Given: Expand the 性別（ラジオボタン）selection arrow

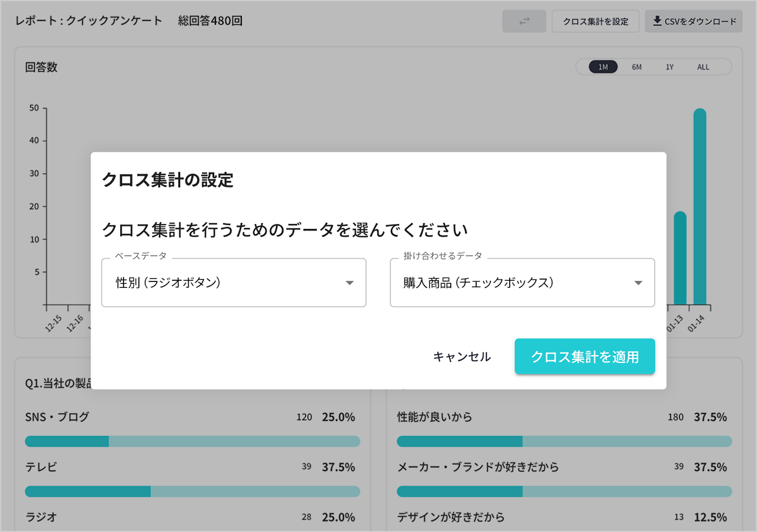Looking at the screenshot, I should click(x=350, y=283).
